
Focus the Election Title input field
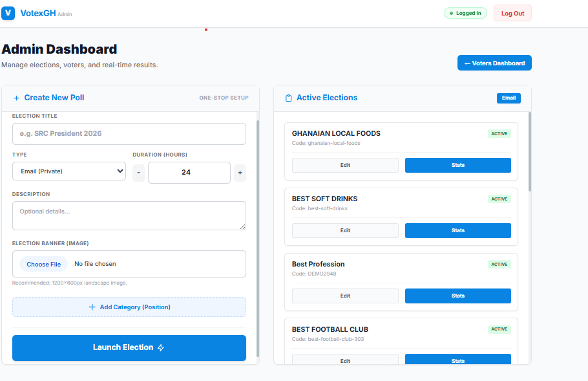coord(129,134)
